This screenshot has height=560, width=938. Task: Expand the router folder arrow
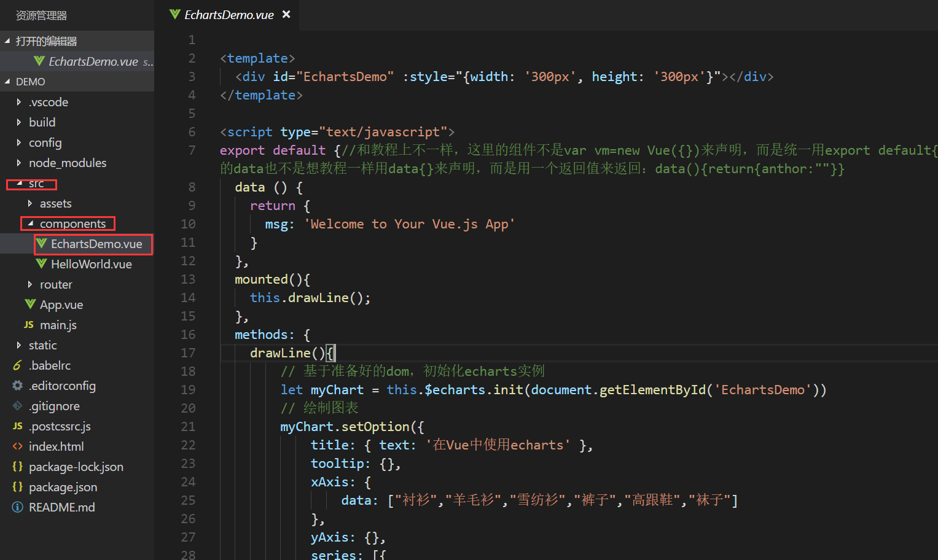[29, 284]
